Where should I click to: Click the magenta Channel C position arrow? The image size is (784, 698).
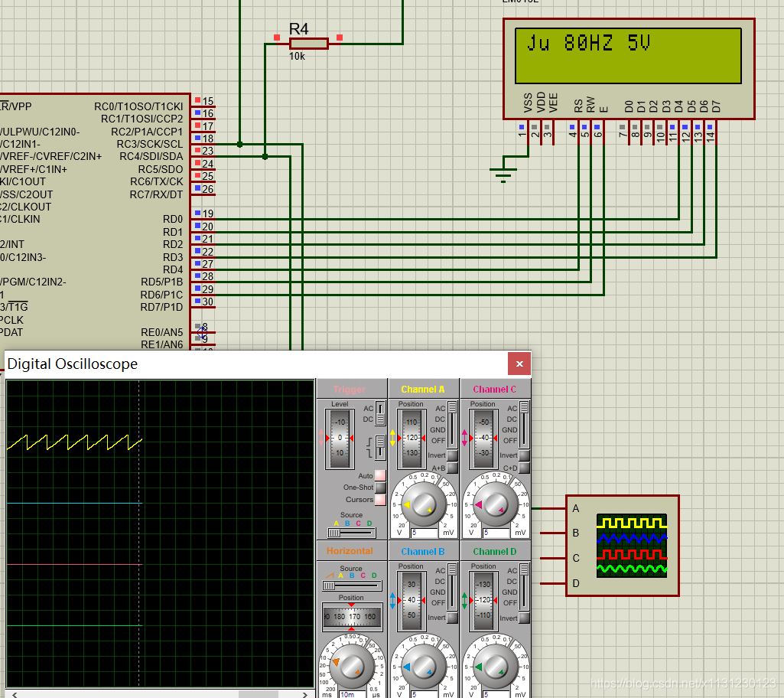464,438
